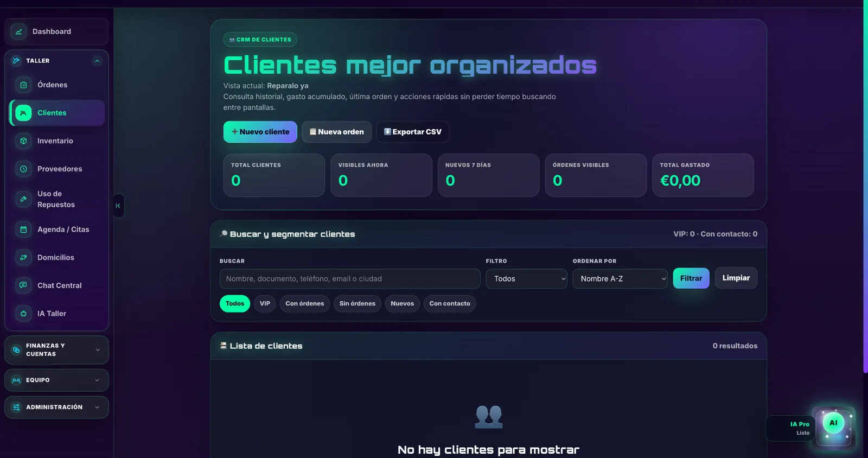Open Domicilios in the sidebar
The width and height of the screenshot is (868, 458).
tap(57, 258)
